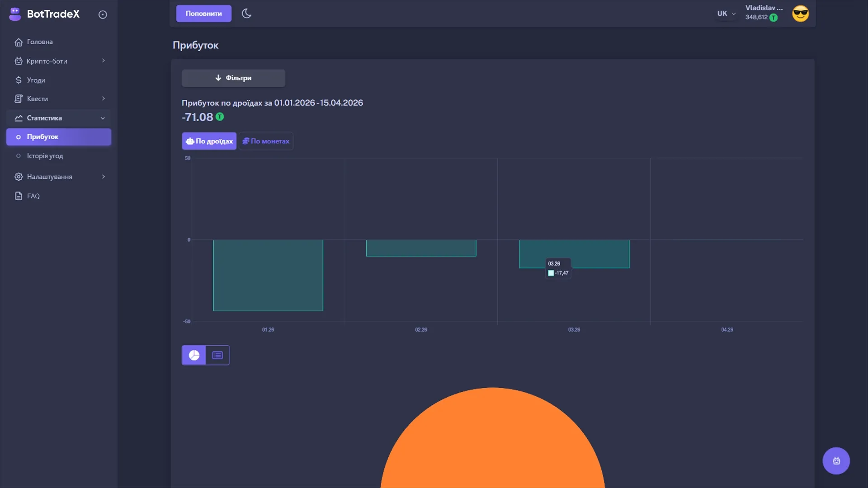This screenshot has width=868, height=488.
Task: Click the Поповнити button
Action: 203,13
